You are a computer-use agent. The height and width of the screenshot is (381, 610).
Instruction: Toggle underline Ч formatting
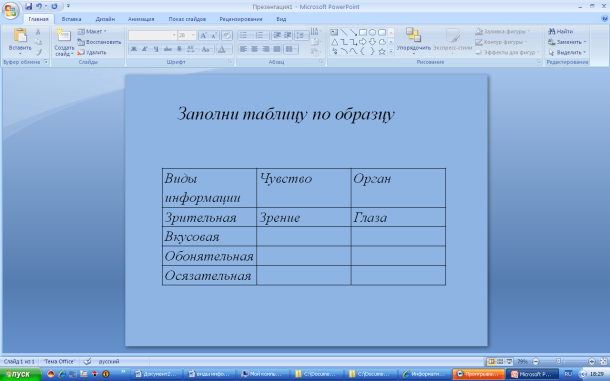[156, 49]
